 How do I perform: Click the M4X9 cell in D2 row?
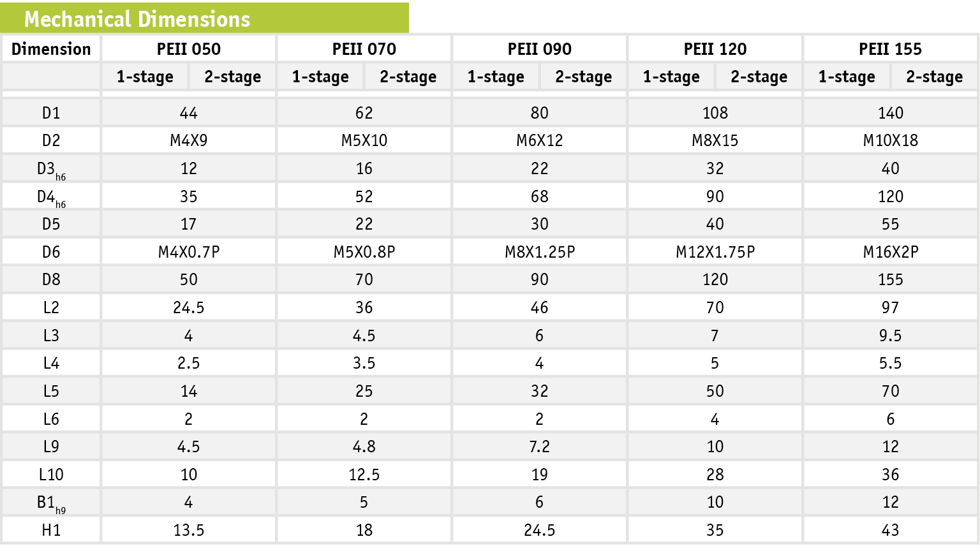[189, 140]
